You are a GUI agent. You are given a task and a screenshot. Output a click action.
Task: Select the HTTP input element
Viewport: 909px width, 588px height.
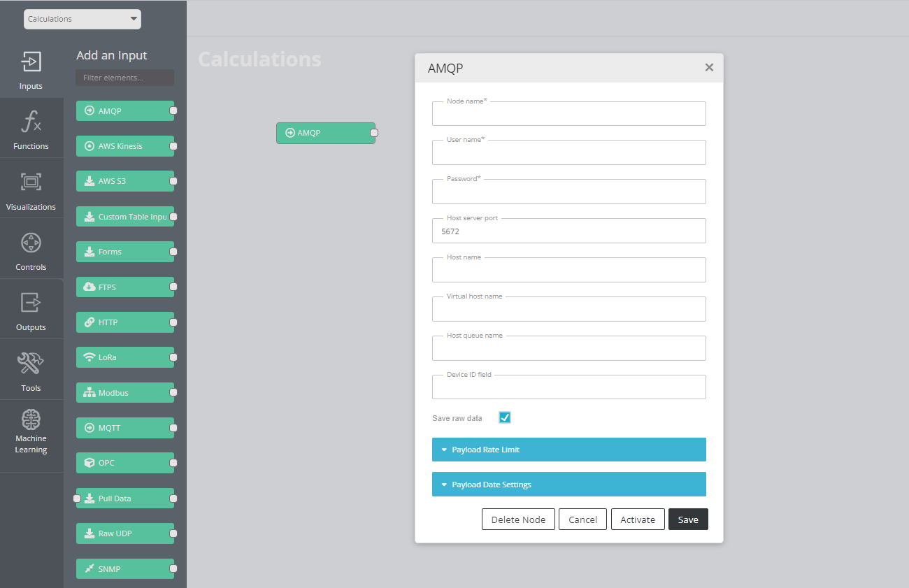125,322
